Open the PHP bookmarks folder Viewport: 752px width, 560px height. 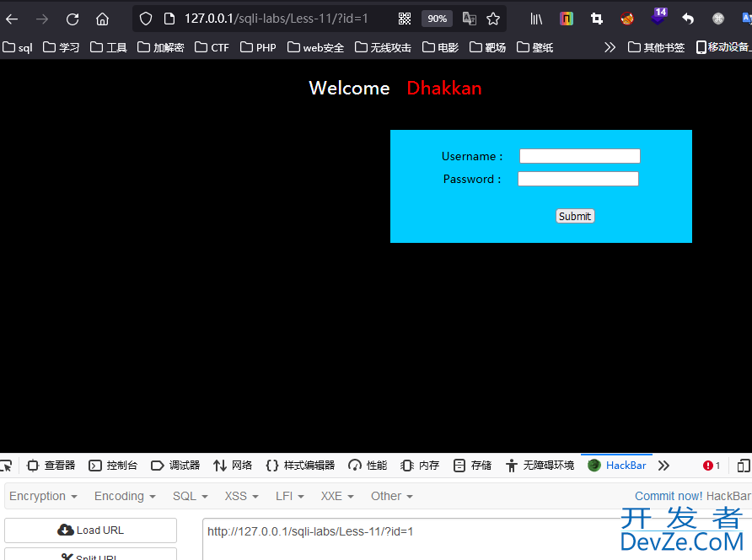point(258,47)
